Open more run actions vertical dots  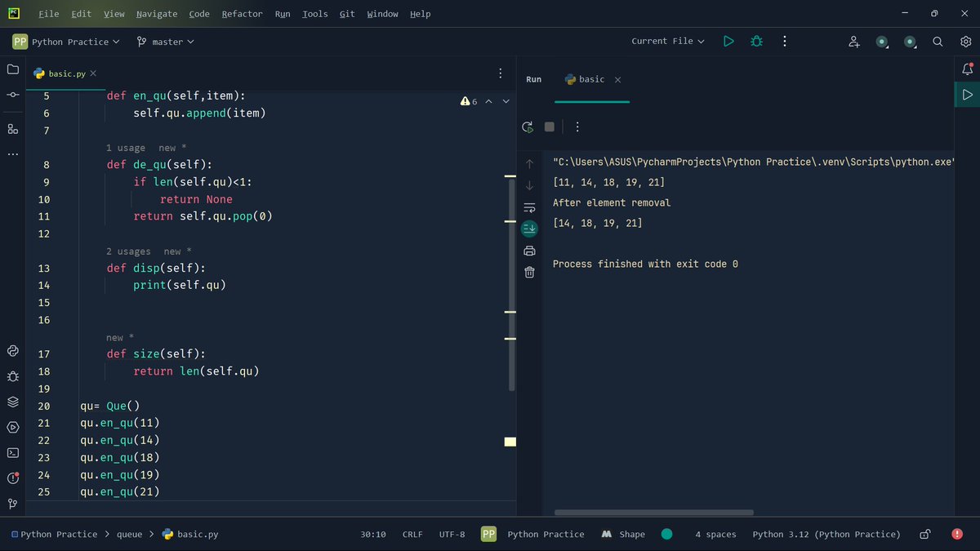[x=785, y=41]
